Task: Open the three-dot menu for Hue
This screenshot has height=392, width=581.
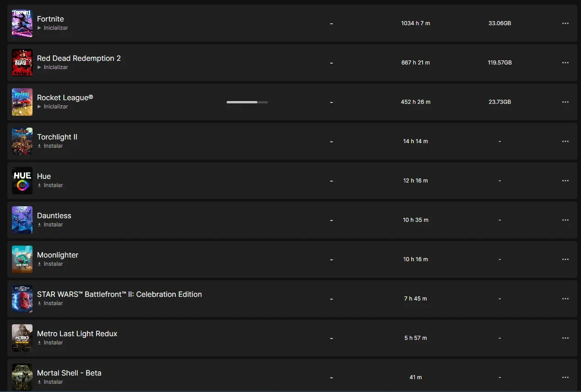Action: point(565,181)
